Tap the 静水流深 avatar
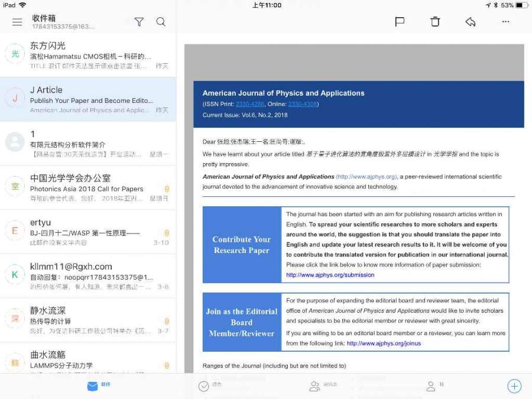 tap(15, 319)
